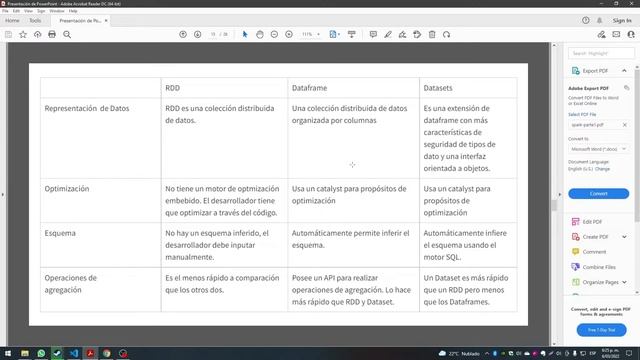Add a sticky note comment
This screenshot has height=360, width=640.
373,35
